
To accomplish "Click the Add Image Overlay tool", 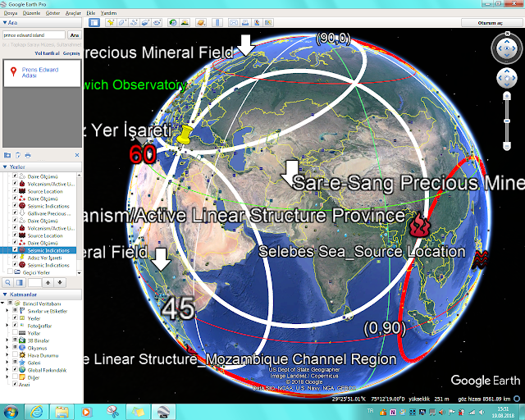I will click(145, 22).
